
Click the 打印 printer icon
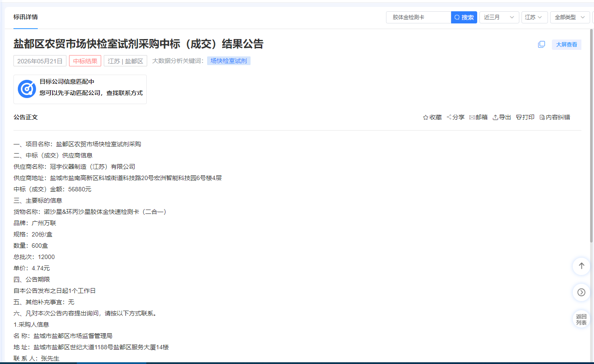[518, 117]
